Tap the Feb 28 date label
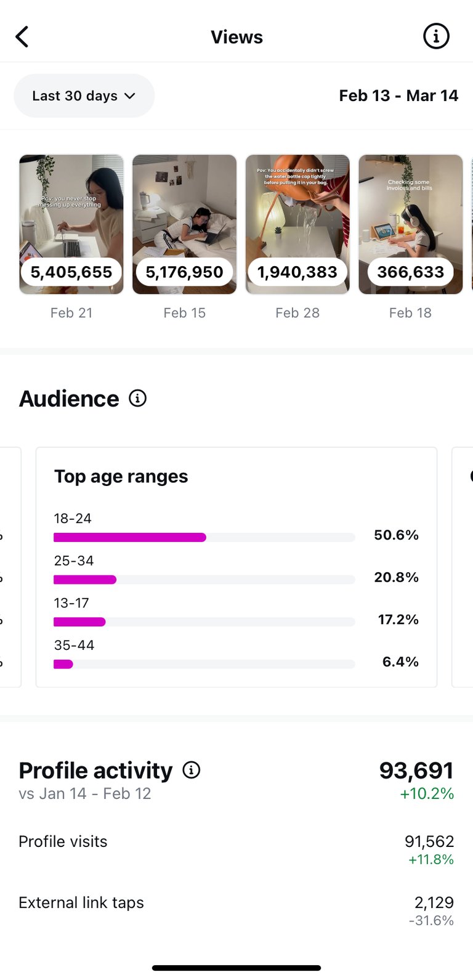473x980 pixels. 297,313
